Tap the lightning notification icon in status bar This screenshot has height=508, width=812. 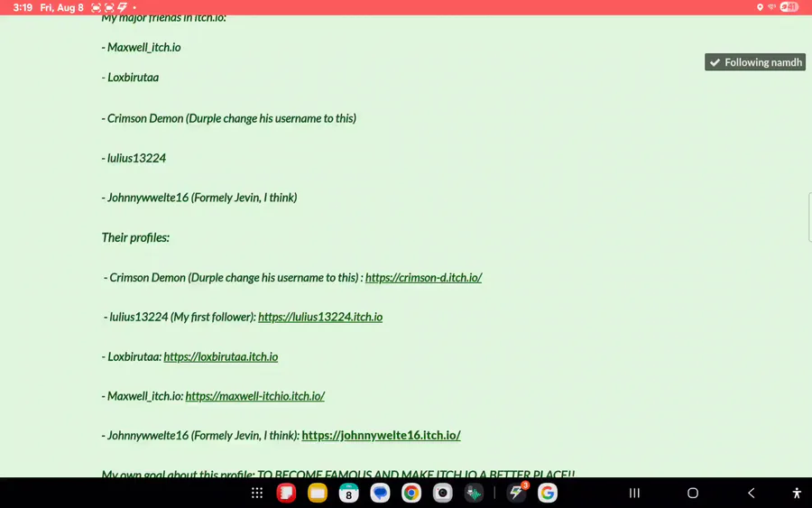tap(122, 7)
